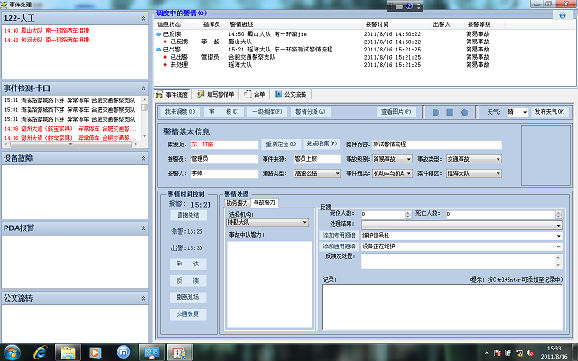Open the first tab with the truck icon
The width and height of the screenshot is (578, 361).
[x=173, y=95]
